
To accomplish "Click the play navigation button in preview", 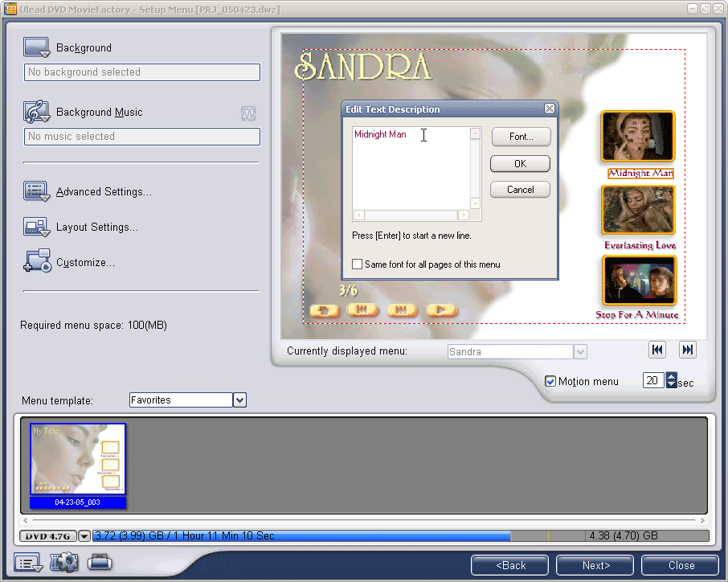I will (441, 309).
